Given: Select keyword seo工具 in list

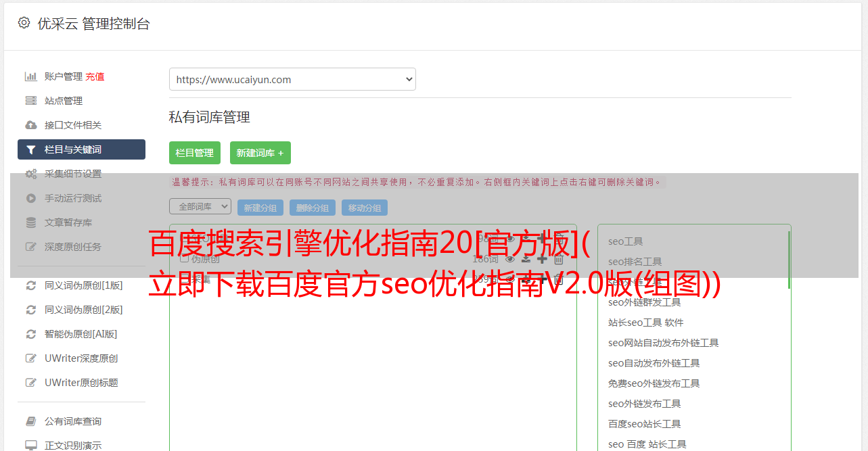Looking at the screenshot, I should pyautogui.click(x=626, y=241).
